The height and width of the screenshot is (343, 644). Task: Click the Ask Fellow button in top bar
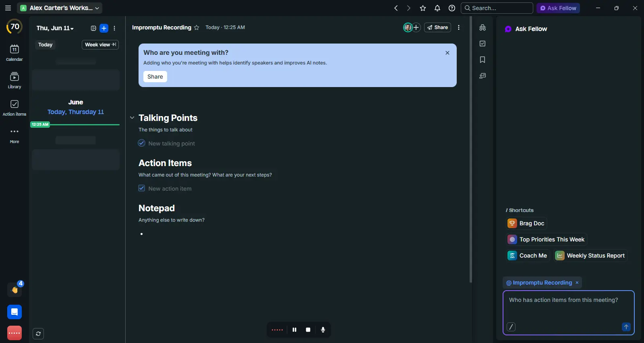pos(558,8)
